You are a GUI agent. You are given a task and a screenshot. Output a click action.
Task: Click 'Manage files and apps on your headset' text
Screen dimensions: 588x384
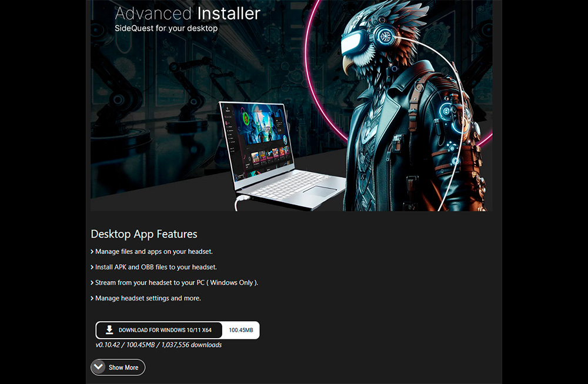(x=153, y=252)
